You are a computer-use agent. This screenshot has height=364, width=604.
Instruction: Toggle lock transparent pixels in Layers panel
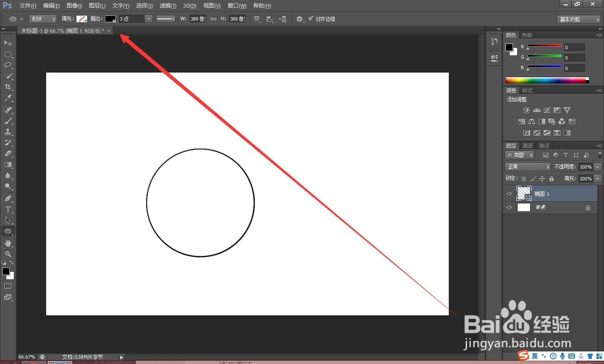point(523,179)
